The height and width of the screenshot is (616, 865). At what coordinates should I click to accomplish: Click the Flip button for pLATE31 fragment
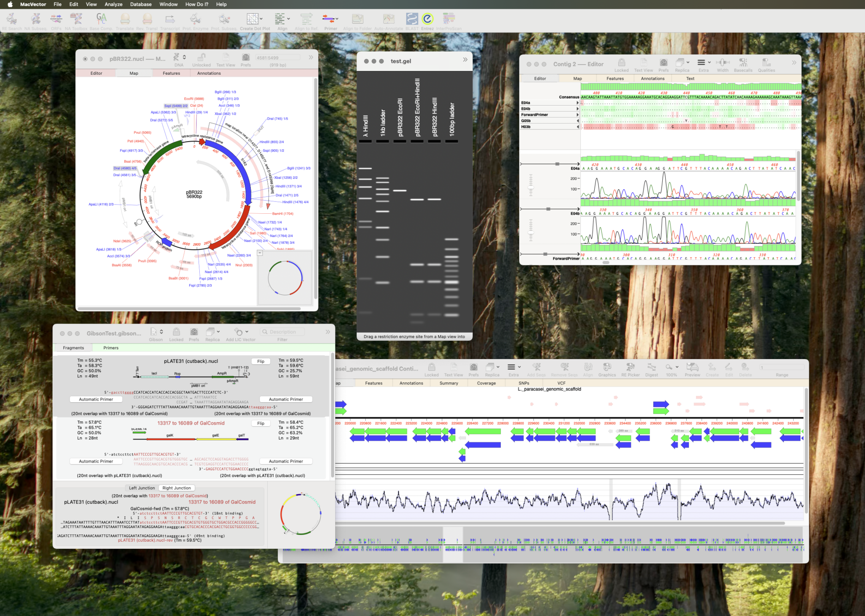tap(261, 361)
